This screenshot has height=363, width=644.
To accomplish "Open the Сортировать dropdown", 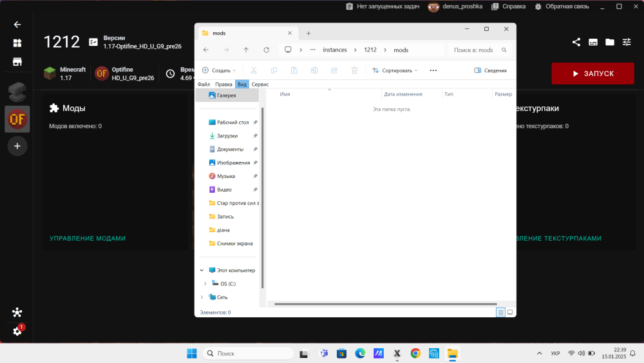I will tap(395, 70).
